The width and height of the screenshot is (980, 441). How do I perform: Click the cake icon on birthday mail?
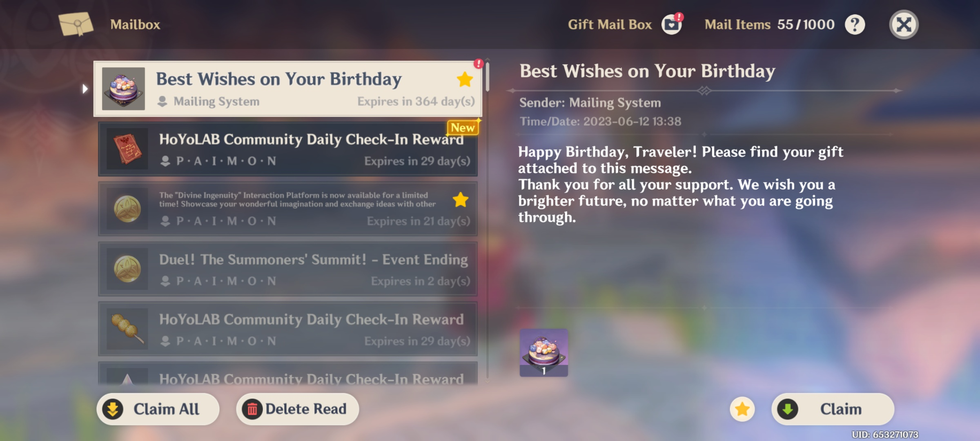click(x=123, y=89)
